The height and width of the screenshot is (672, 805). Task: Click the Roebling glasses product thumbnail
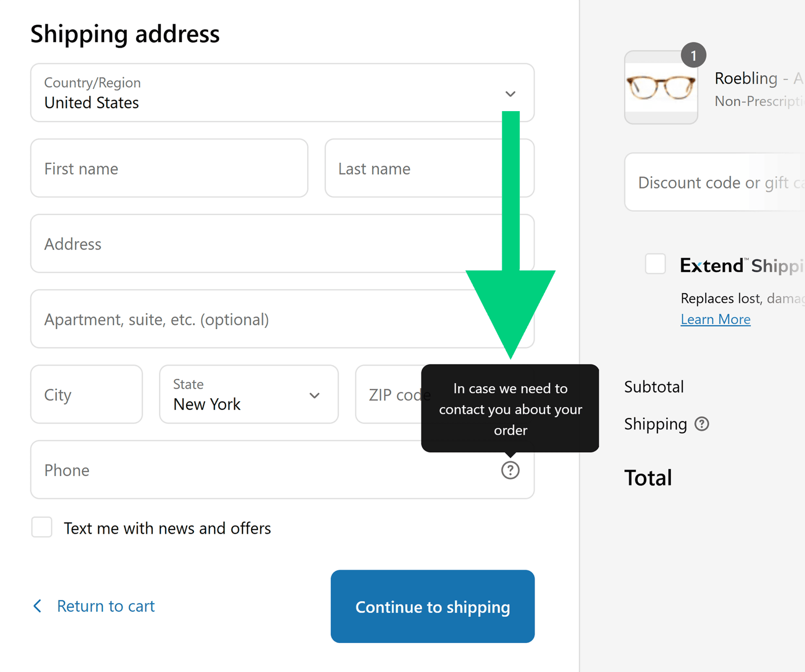[661, 88]
